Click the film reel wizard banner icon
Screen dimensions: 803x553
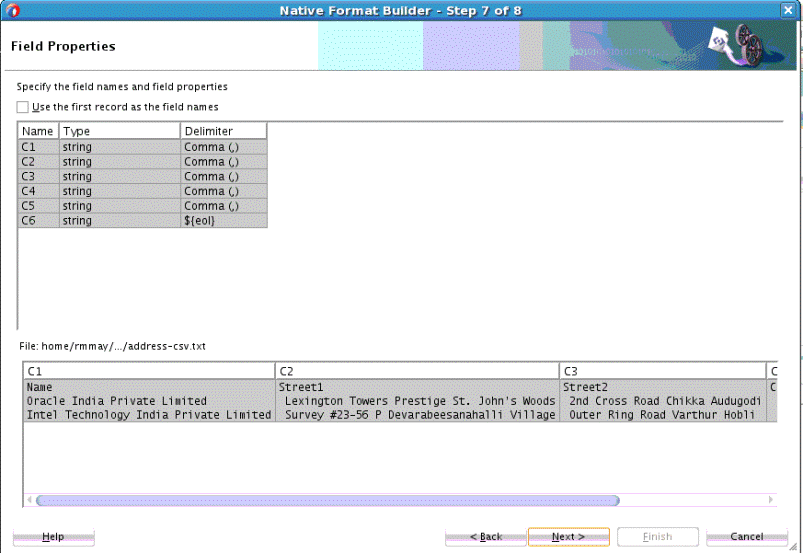coord(737,44)
